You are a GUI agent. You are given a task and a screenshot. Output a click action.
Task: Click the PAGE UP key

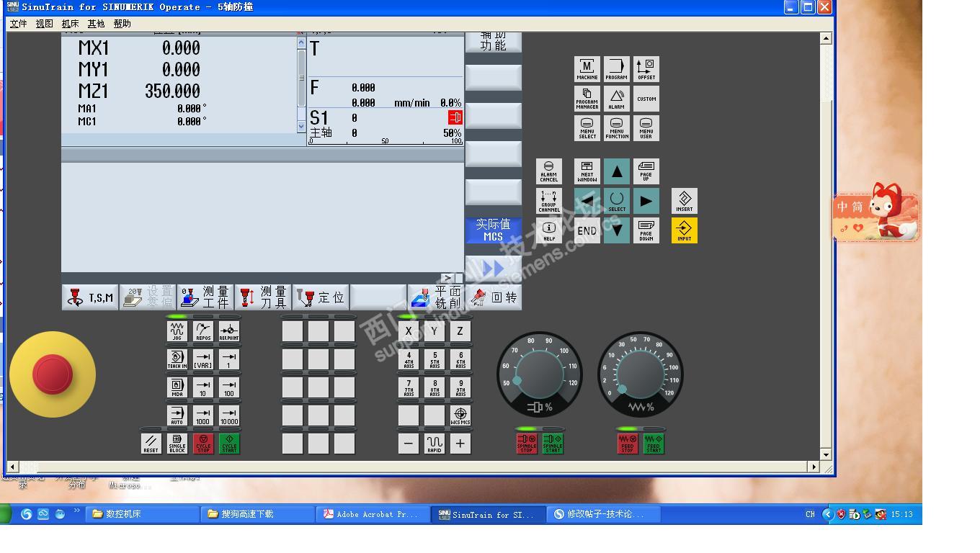[x=646, y=171]
